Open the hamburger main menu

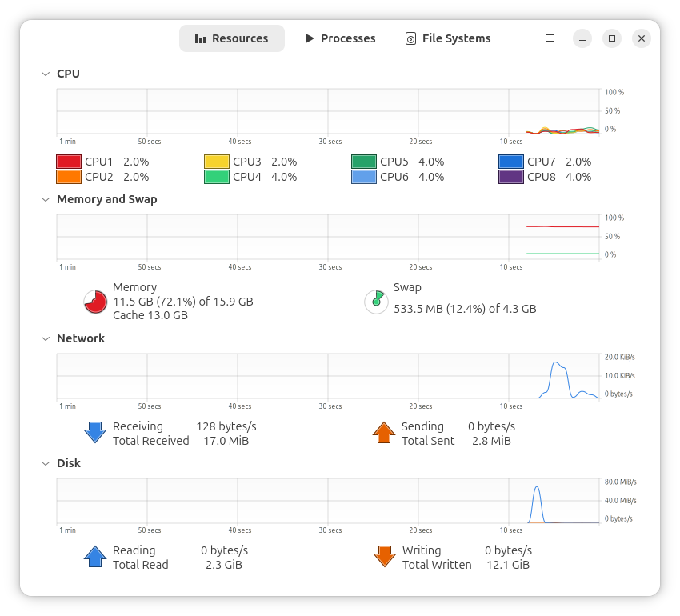pos(550,38)
